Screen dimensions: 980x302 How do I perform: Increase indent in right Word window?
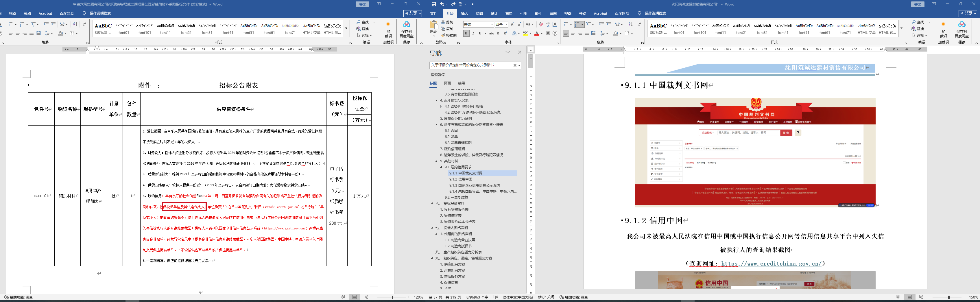tap(608, 24)
